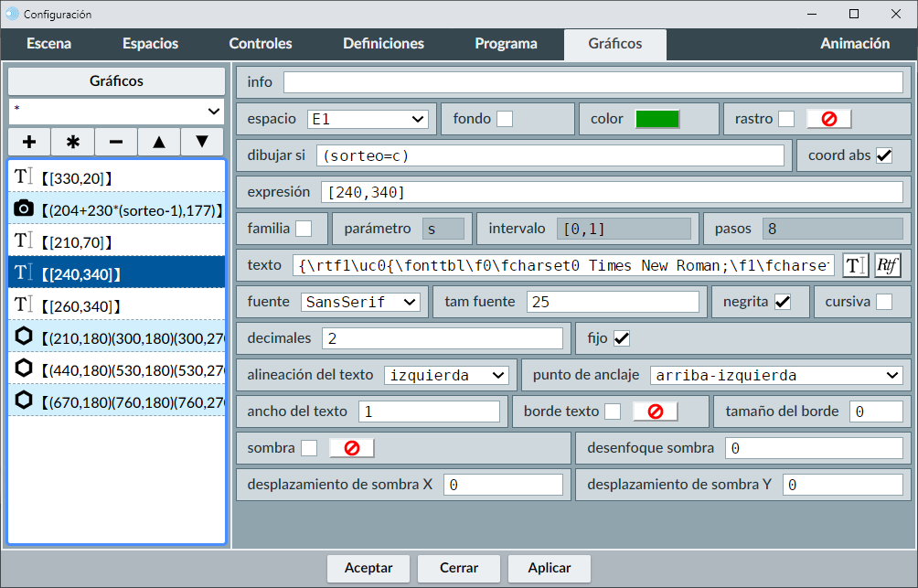
Task: Move graphic down with down arrow
Action: click(x=202, y=142)
